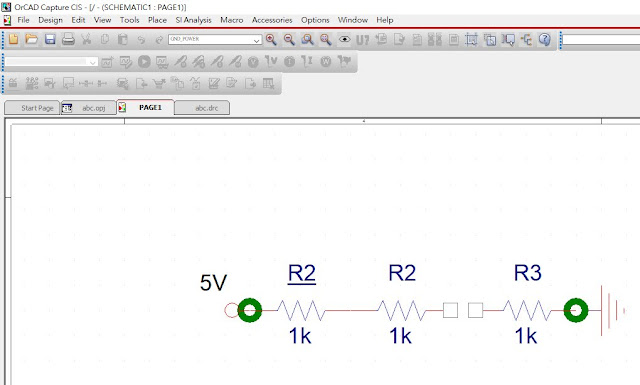Select the PAGE1 tab

145,107
